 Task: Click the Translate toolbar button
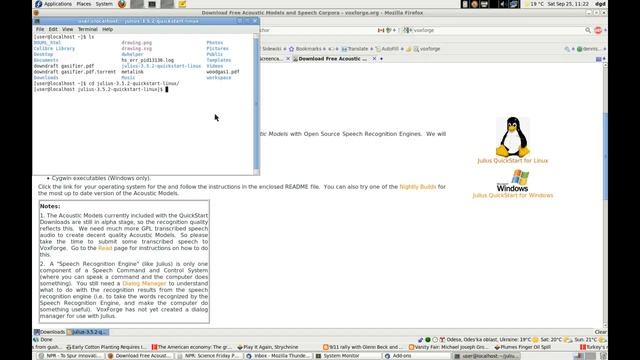click(x=354, y=49)
